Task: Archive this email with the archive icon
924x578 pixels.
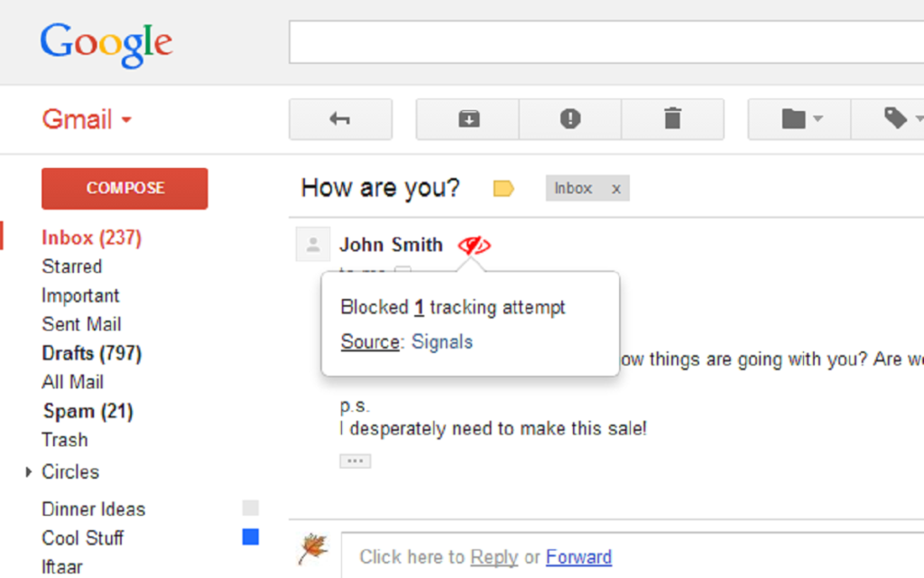Action: coord(468,119)
